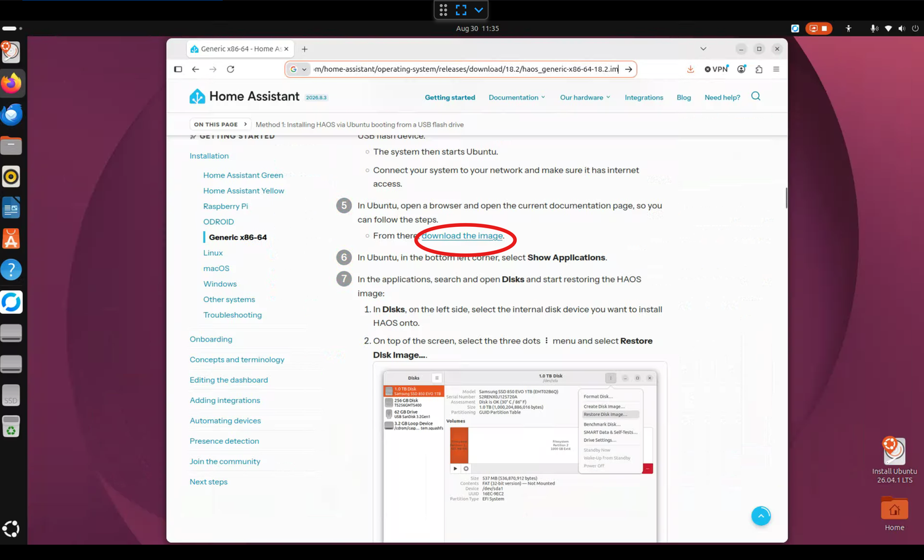Open the Blog navigation item
The width and height of the screenshot is (924, 560).
click(x=684, y=98)
